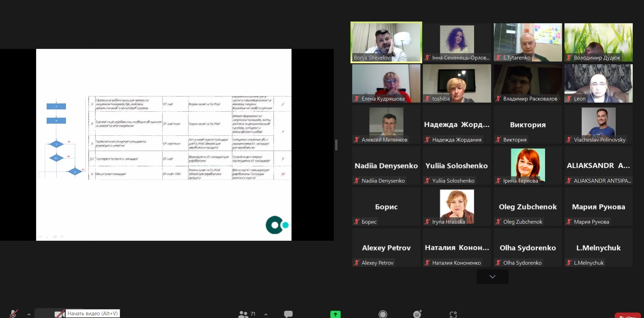
Task: Expand the audio options arrow
Action: (x=29, y=314)
